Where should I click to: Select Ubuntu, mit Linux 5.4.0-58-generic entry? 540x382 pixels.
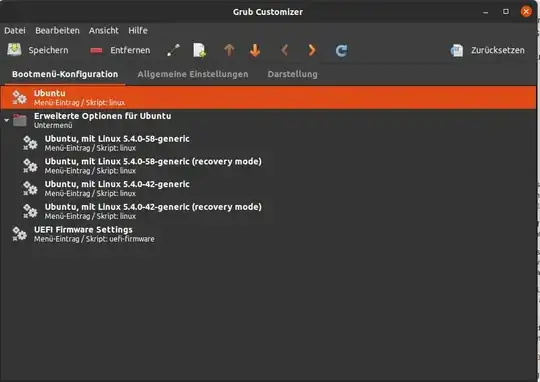click(268, 143)
